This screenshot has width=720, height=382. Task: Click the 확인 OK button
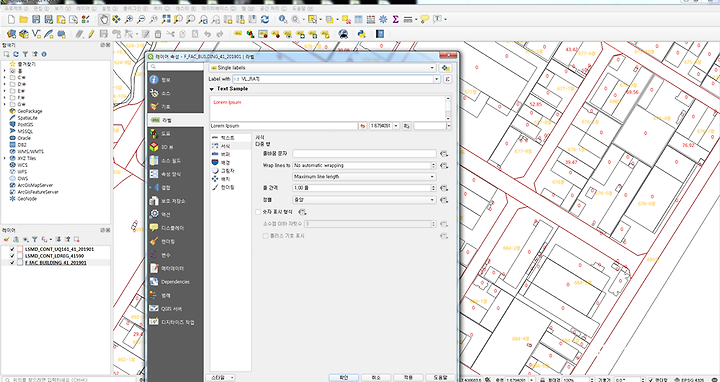click(343, 377)
